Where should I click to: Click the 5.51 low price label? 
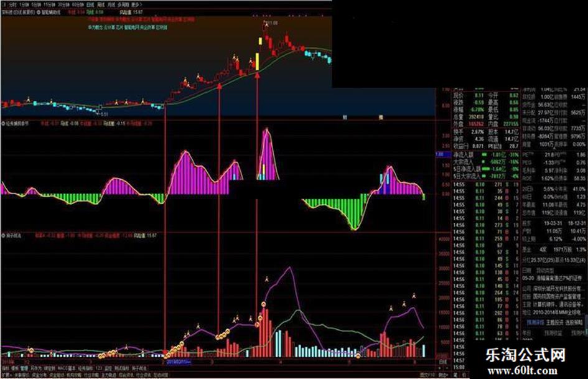[105, 114]
